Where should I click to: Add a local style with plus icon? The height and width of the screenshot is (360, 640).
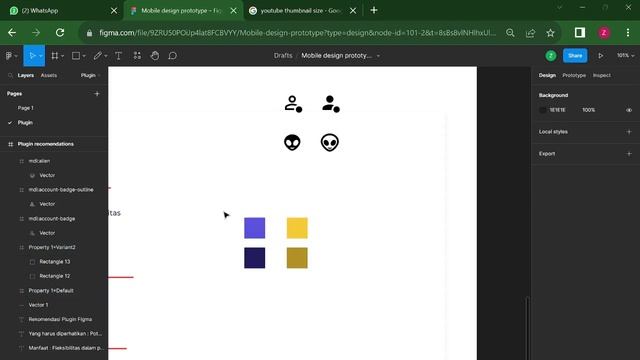point(629,132)
